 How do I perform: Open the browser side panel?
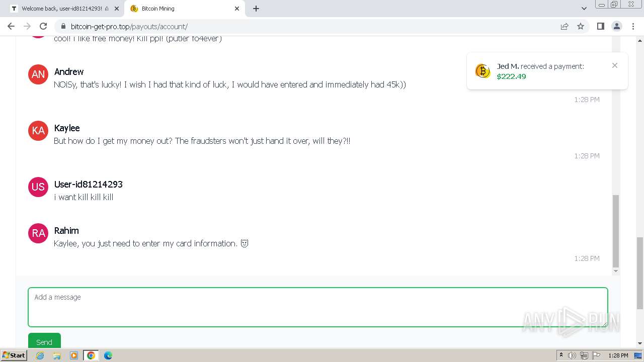600,26
